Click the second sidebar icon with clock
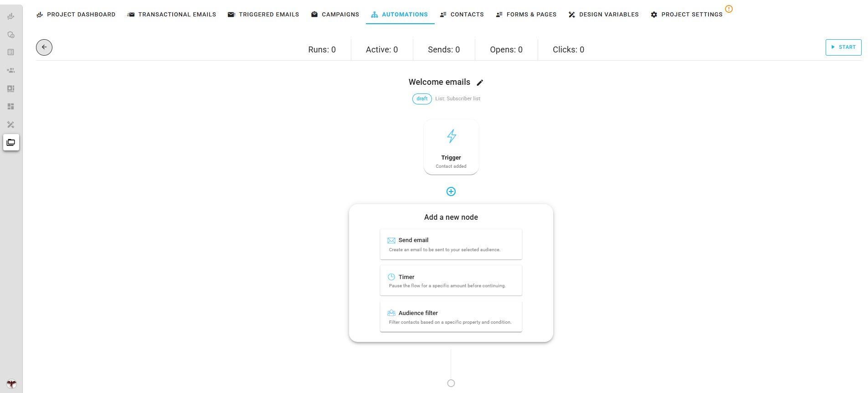 point(11,35)
